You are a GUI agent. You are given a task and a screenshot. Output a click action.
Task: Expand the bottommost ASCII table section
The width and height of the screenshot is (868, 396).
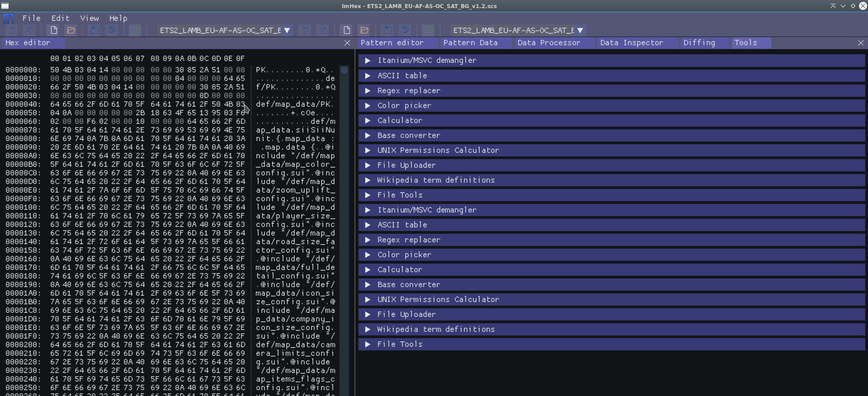coord(612,225)
